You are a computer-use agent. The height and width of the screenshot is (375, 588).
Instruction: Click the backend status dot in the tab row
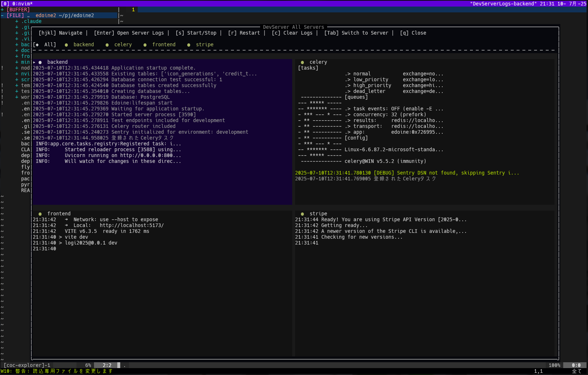[x=66, y=45]
